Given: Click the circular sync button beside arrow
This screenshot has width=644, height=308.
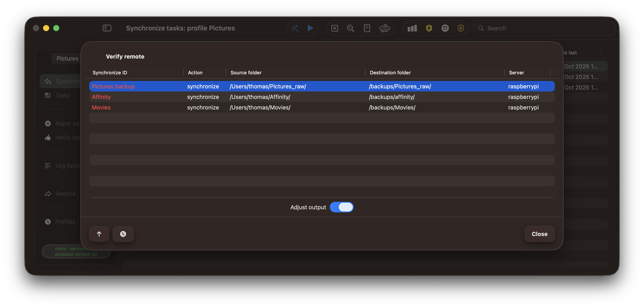Looking at the screenshot, I should coord(123,234).
